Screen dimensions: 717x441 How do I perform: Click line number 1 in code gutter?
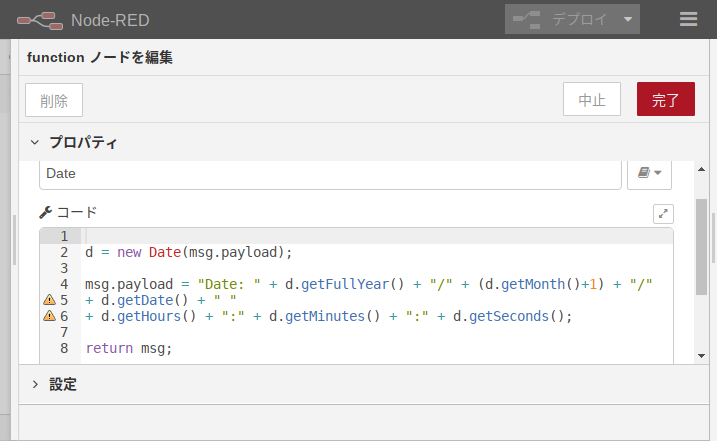(63, 236)
